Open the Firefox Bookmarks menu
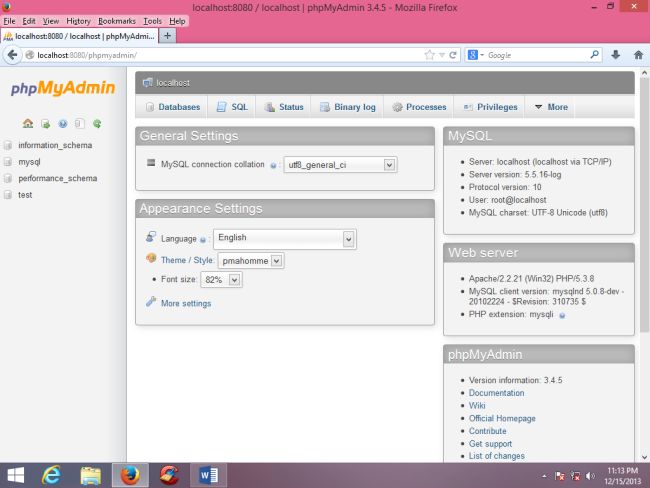650x488 pixels. click(116, 21)
